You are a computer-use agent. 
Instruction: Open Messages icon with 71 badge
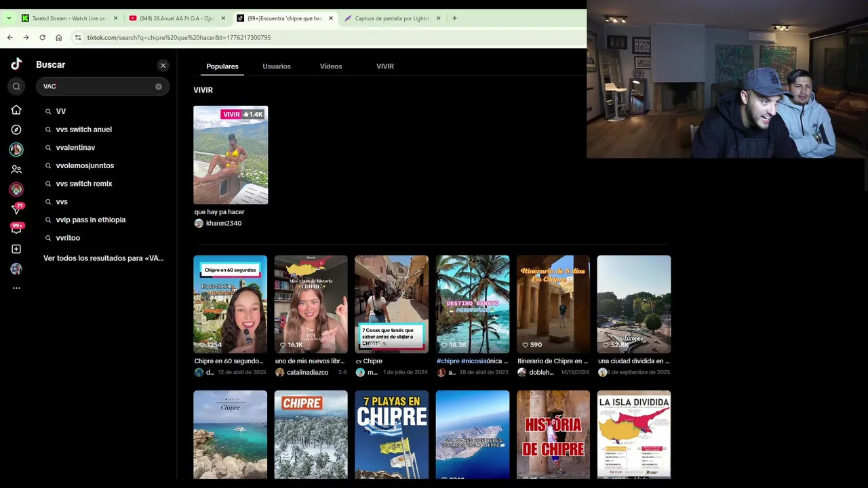[16, 209]
